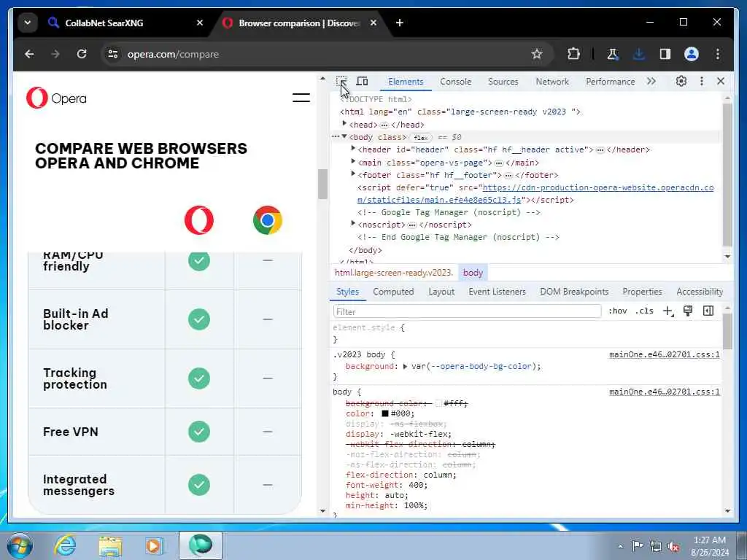
Task: Click the #fff background color swatch
Action: [x=438, y=403]
